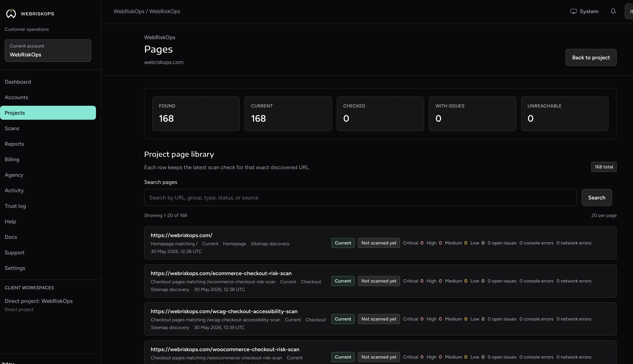This screenshot has height=364, width=633.
Task: Select Projects in the sidebar
Action: [48, 113]
